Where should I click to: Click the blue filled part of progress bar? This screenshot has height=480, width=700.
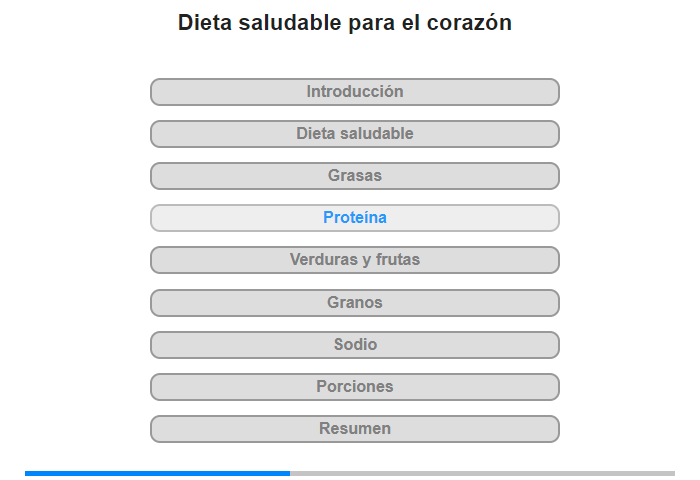pos(157,473)
